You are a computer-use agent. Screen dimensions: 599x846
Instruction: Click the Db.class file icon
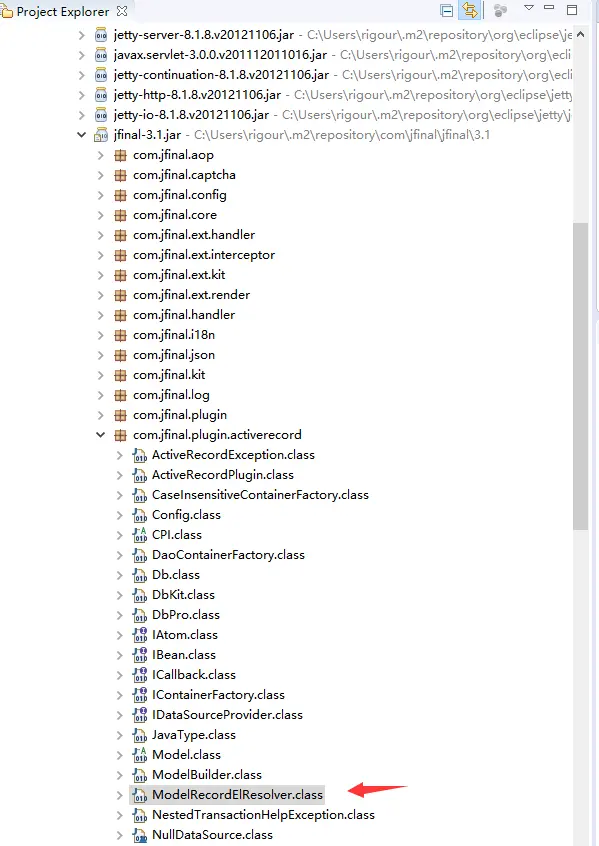(x=140, y=575)
